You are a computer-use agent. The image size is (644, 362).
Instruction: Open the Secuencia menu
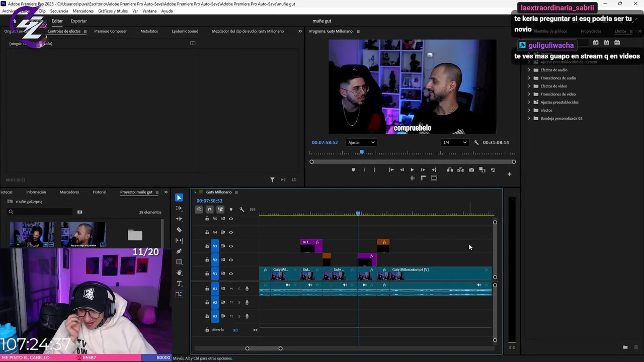(59, 11)
